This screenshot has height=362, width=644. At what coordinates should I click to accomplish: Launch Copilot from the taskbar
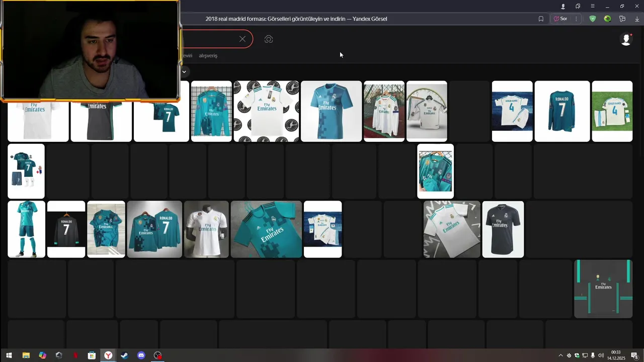pyautogui.click(x=42, y=355)
